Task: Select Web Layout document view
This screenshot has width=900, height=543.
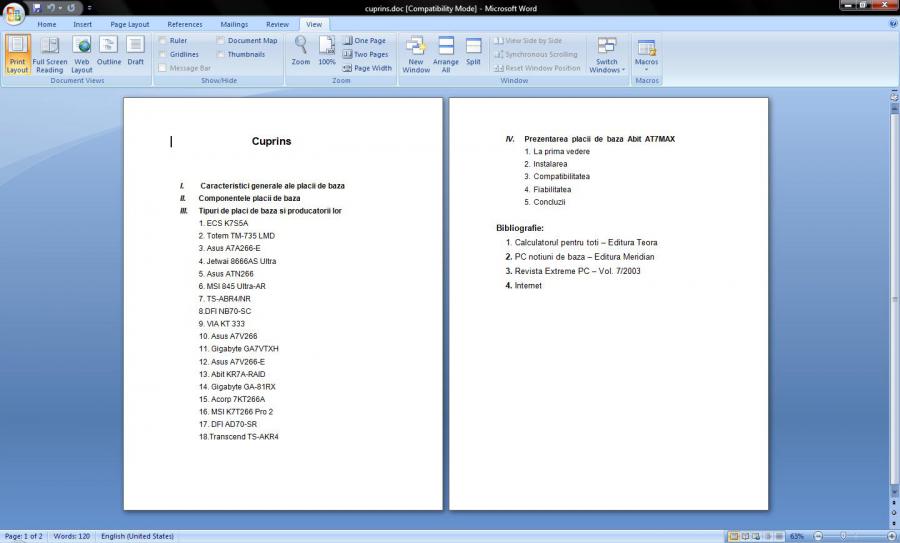Action: click(82, 54)
